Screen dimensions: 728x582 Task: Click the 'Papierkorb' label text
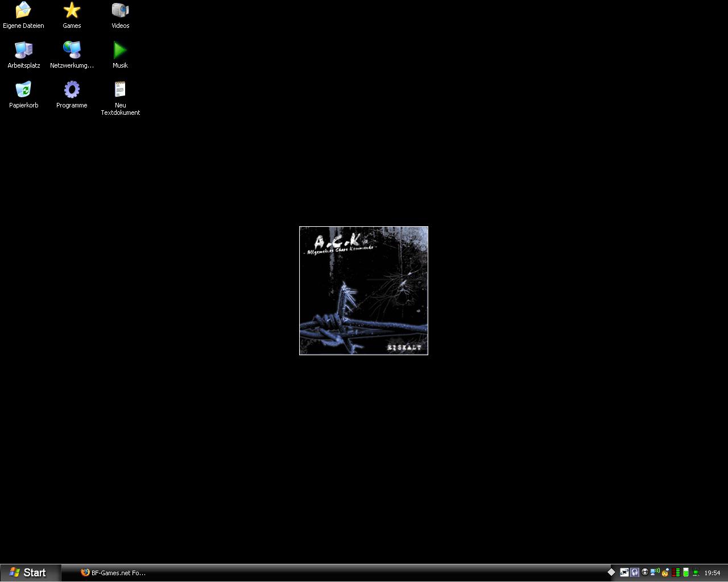(23, 105)
